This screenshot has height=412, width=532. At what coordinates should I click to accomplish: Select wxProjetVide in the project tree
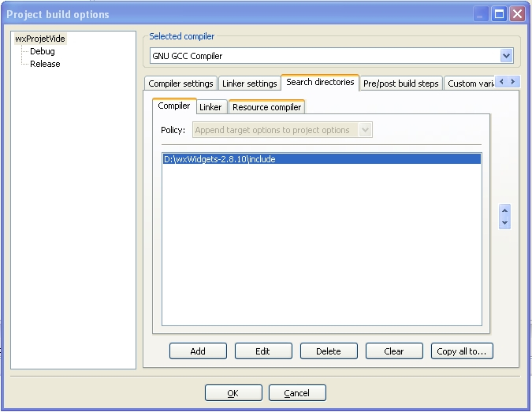tap(40, 39)
